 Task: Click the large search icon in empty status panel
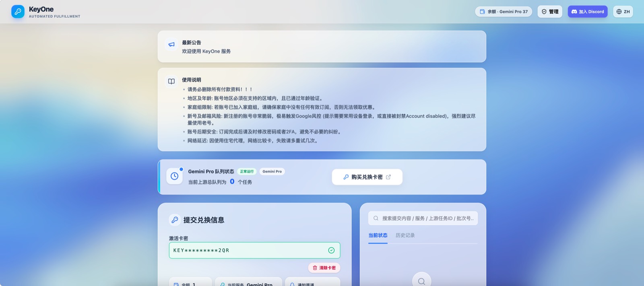click(421, 281)
